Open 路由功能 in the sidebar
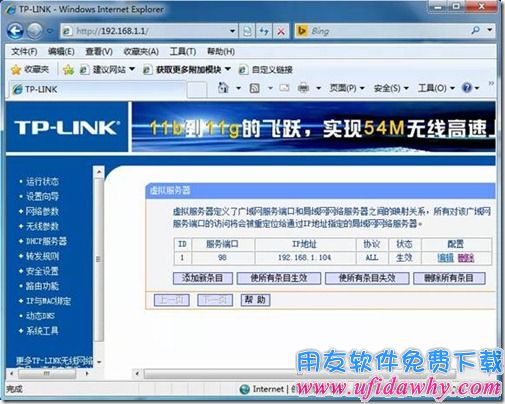Screen dimensions: 505x404 [42, 286]
